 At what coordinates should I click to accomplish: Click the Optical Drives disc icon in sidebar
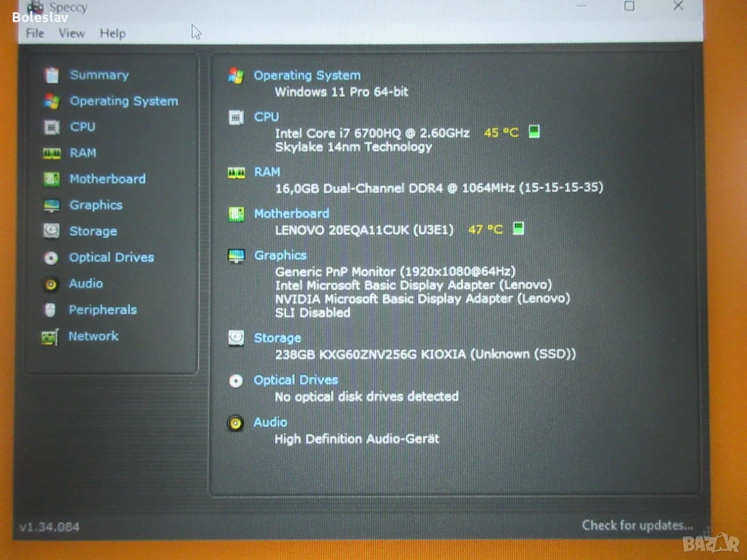point(51,257)
